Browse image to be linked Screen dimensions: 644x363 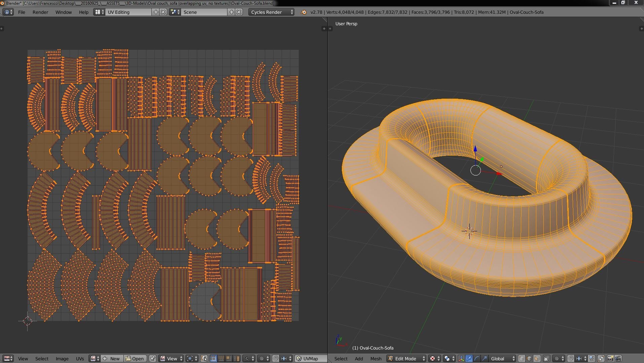tap(95, 359)
